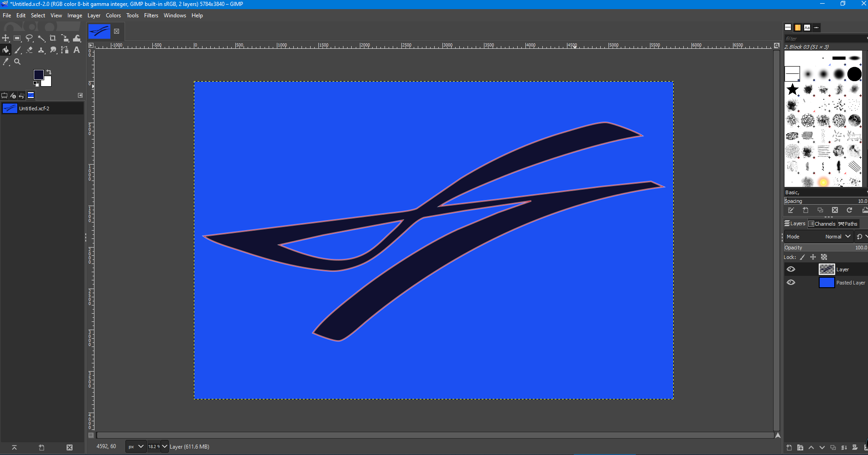Viewport: 868px width, 455px height.
Task: Switch to the Fonts dock tab
Action: tap(807, 27)
